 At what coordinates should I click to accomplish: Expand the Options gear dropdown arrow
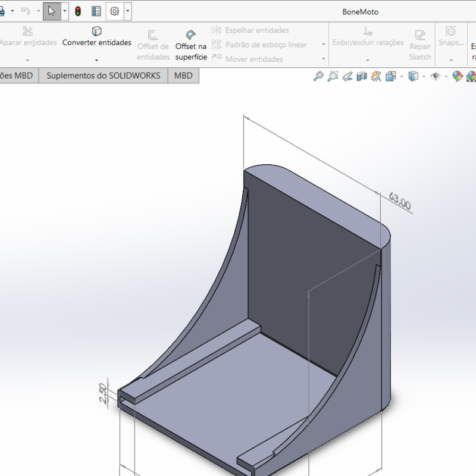click(x=128, y=11)
